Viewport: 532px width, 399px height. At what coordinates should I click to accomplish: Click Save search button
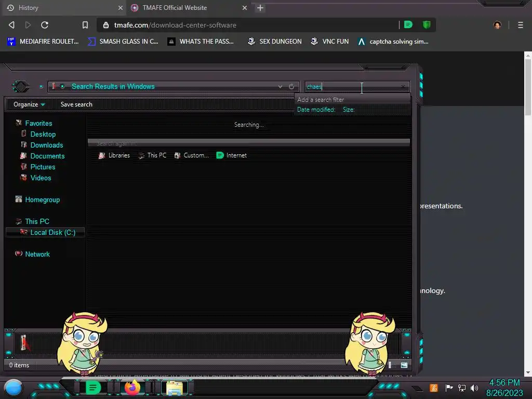pos(76,104)
